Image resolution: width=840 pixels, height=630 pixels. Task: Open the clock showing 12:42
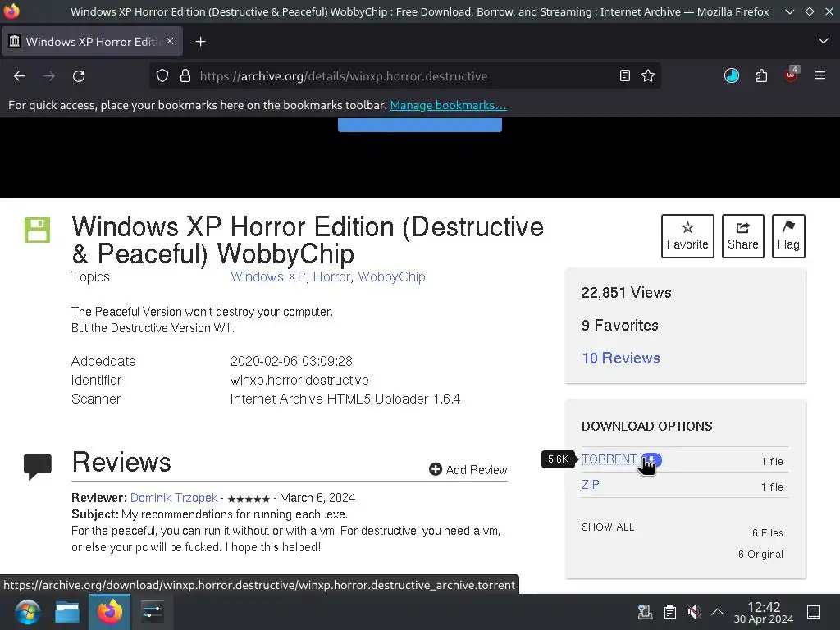(764, 612)
